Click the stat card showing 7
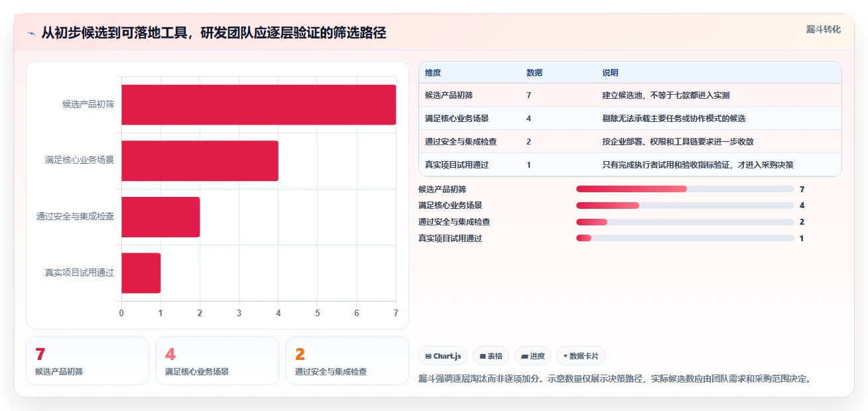Screen dimensions: 868x411 pyautogui.click(x=88, y=361)
